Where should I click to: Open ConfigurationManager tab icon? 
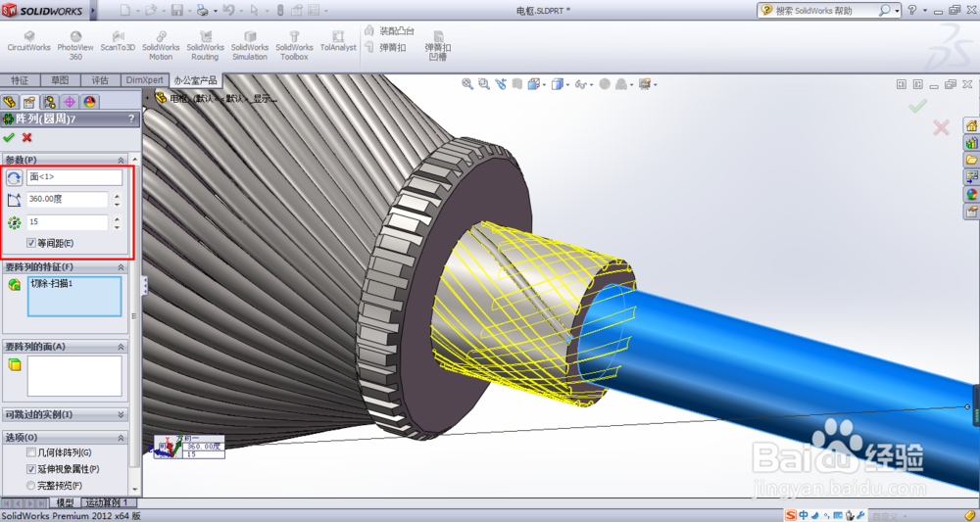(x=49, y=102)
